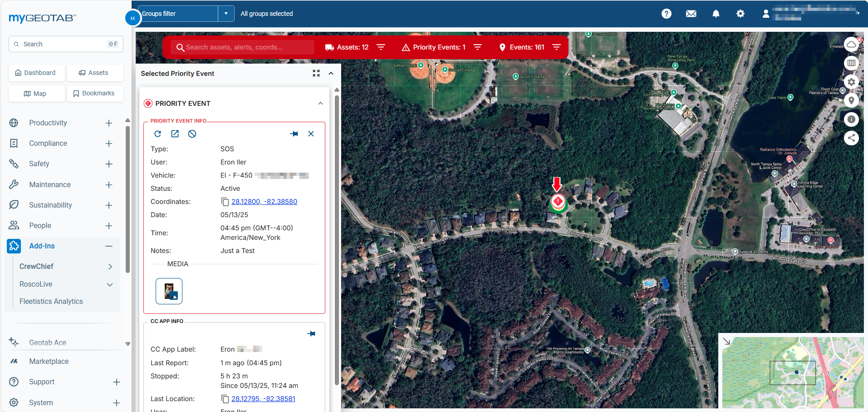Collapse the mini map overview arrow
Viewport: 868px width, 412px height.
(x=726, y=342)
